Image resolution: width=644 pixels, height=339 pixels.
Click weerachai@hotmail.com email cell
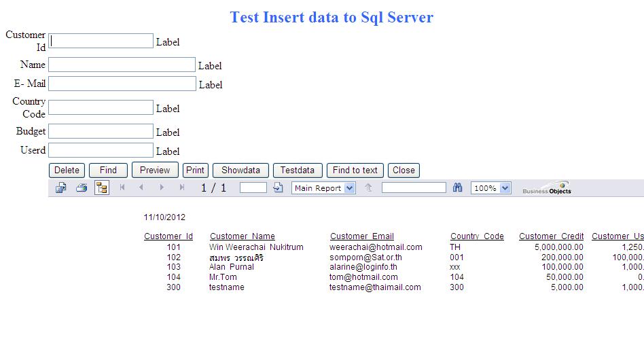pos(376,247)
